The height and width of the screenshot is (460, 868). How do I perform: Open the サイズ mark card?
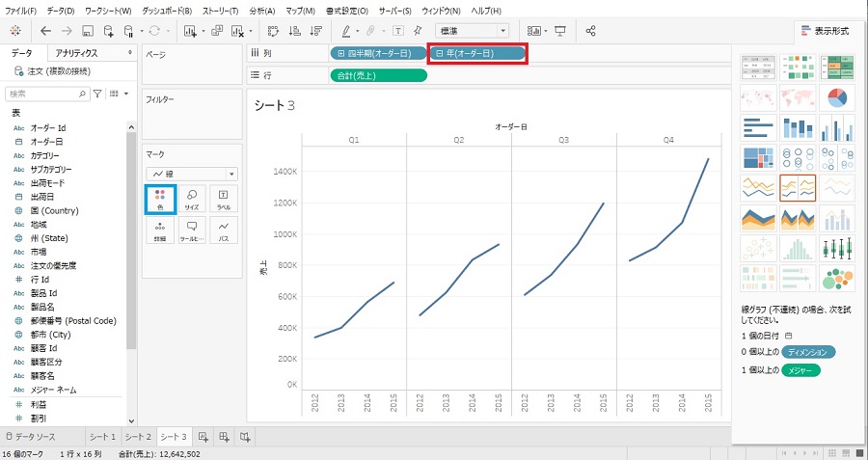coord(192,199)
